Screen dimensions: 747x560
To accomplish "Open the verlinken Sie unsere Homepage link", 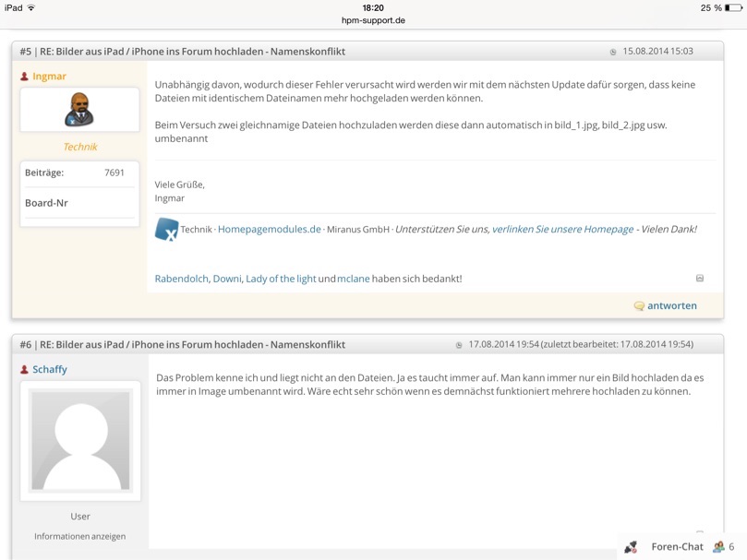I will [x=562, y=230].
